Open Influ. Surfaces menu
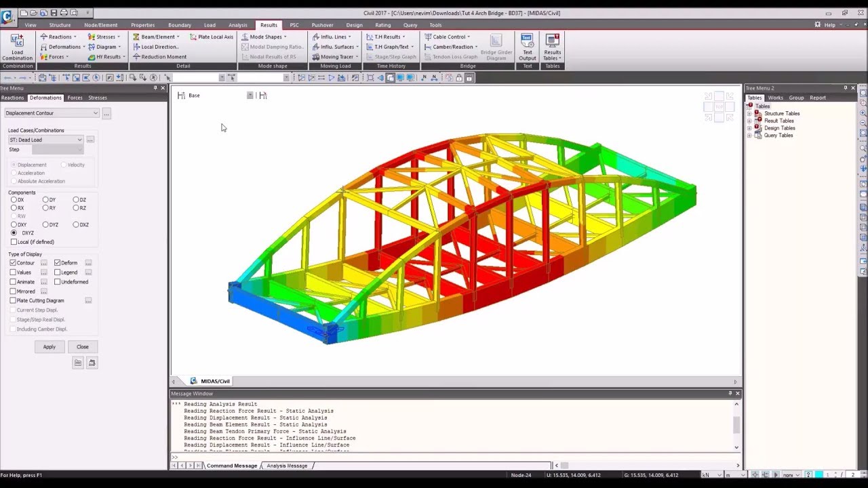The image size is (868, 488). click(336, 47)
